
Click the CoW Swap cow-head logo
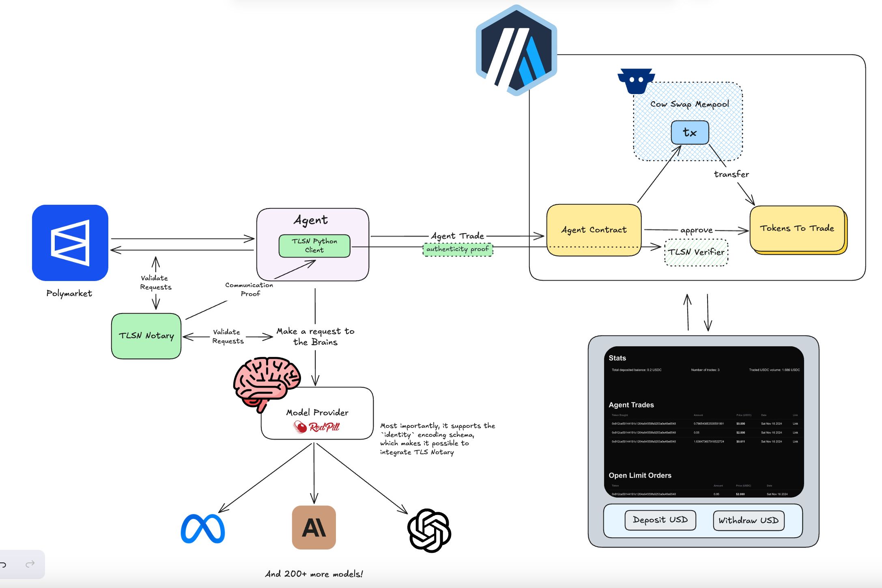click(636, 81)
